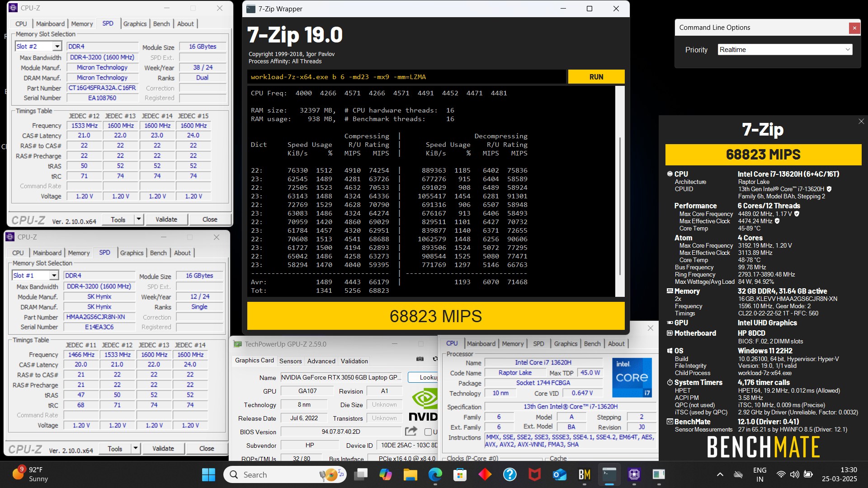
Task: Click the Intel Core i7 badge in CPU-Z
Action: (632, 377)
